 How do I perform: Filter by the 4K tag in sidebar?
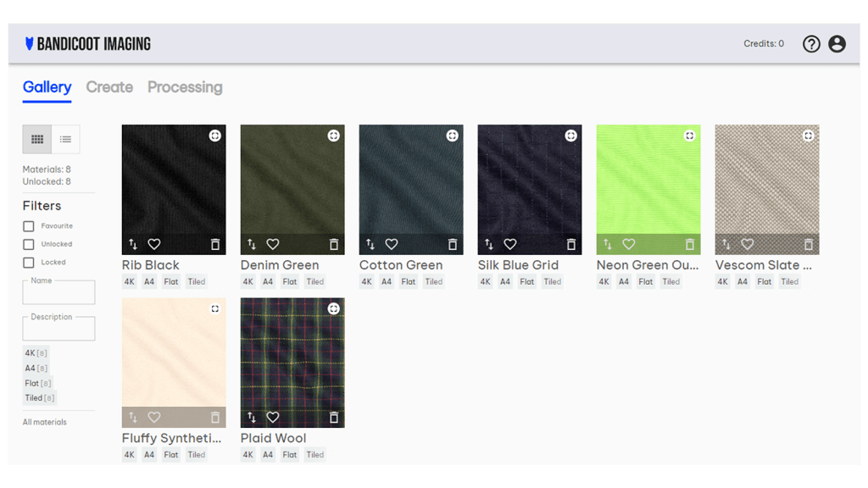coord(36,353)
